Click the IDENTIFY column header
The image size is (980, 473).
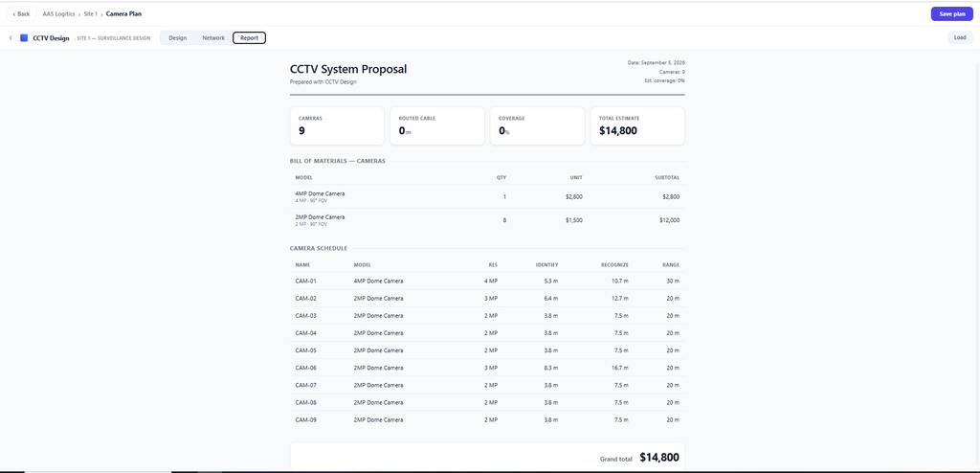tap(546, 264)
